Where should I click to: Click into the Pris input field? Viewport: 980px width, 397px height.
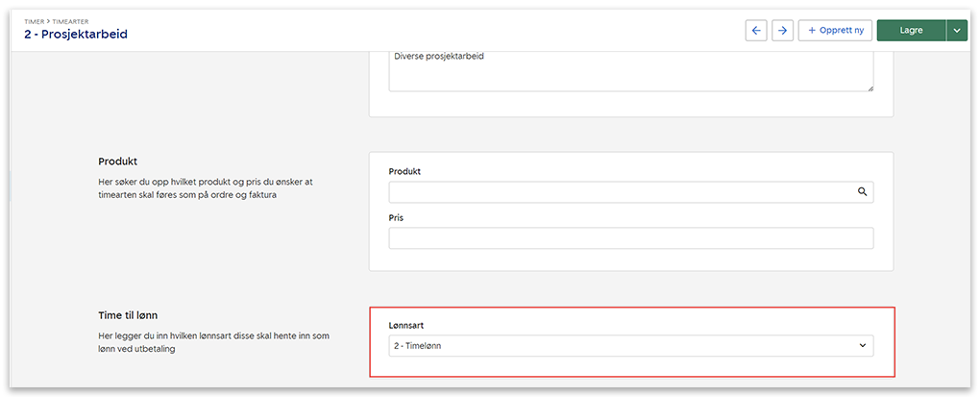pos(630,237)
